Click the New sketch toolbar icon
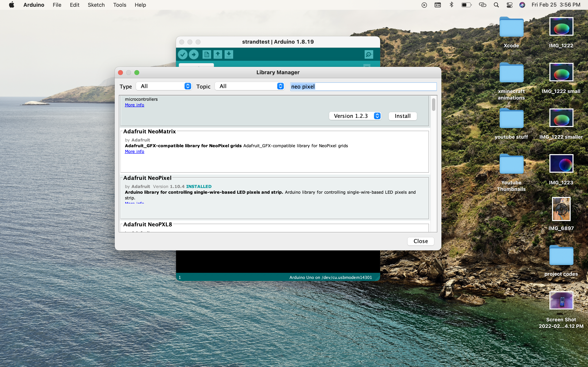588x367 pixels. [x=207, y=54]
